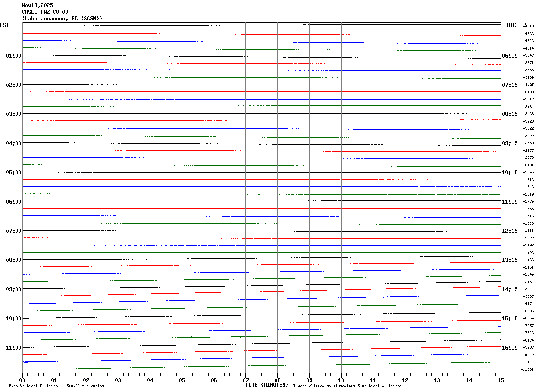Click the '10:15' UTC time label
This screenshot has height=392, width=536.
click(510, 173)
